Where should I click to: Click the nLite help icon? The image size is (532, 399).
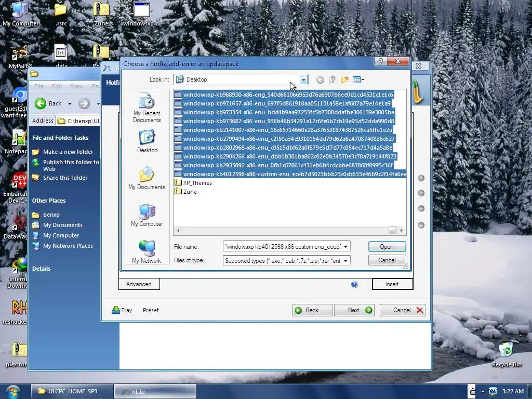pos(354,284)
